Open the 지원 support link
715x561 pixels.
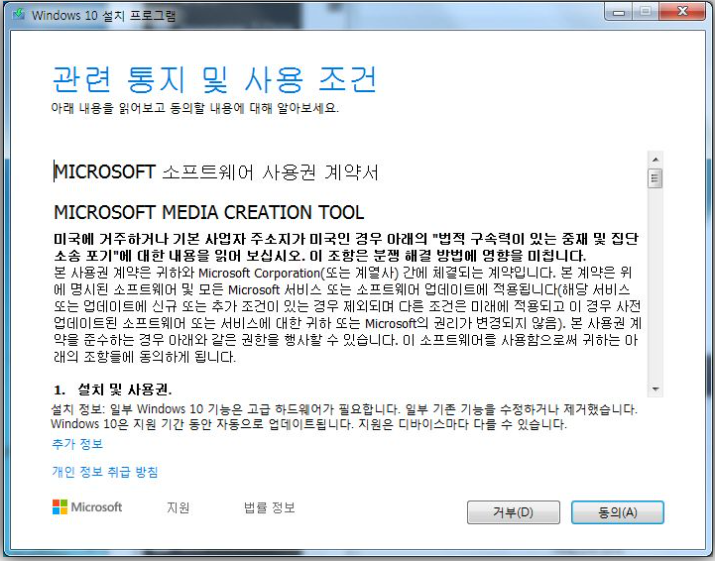pyautogui.click(x=178, y=507)
